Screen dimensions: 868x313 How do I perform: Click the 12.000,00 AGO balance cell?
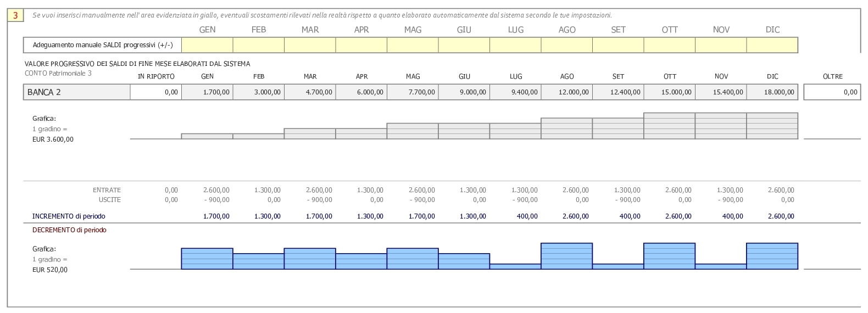[x=567, y=92]
